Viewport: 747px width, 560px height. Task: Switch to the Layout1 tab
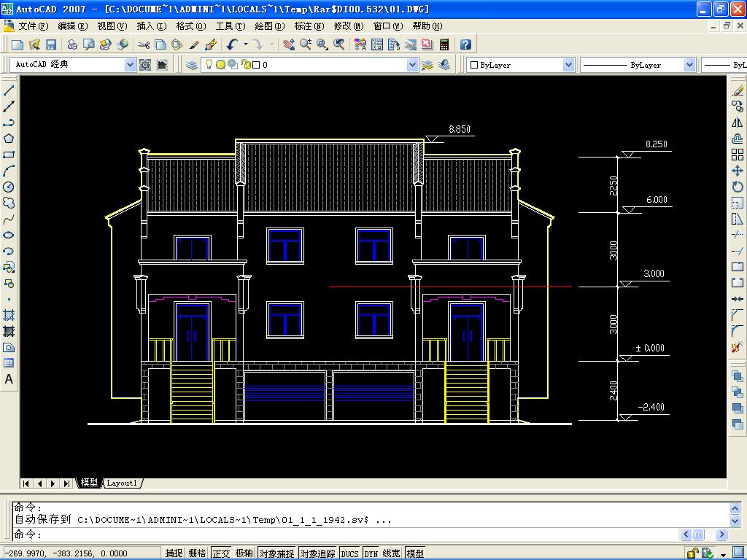tap(122, 483)
